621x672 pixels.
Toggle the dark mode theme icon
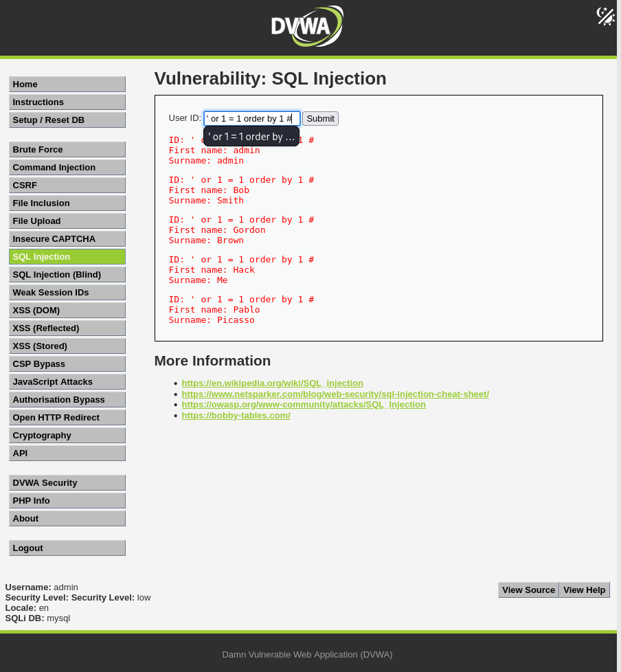pos(606,16)
